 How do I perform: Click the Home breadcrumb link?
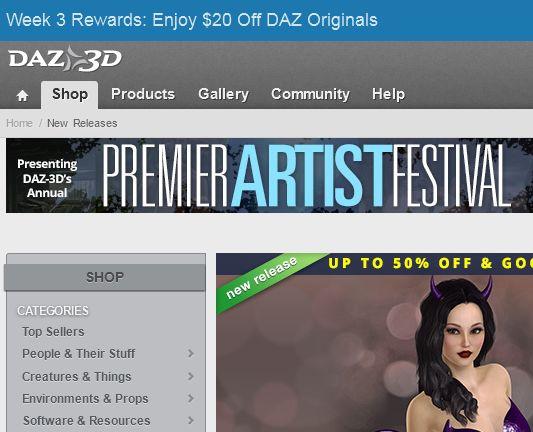19,123
